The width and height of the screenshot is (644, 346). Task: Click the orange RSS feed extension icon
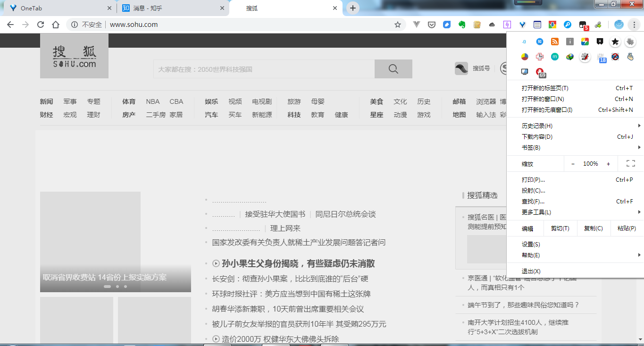tap(555, 42)
